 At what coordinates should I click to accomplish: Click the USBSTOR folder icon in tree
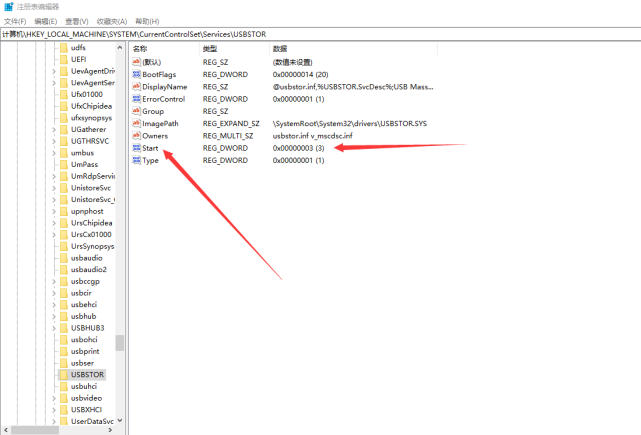coord(63,375)
